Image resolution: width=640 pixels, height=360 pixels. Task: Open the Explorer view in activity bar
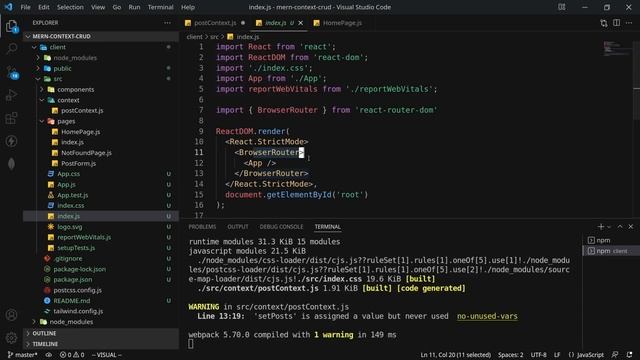(11, 26)
